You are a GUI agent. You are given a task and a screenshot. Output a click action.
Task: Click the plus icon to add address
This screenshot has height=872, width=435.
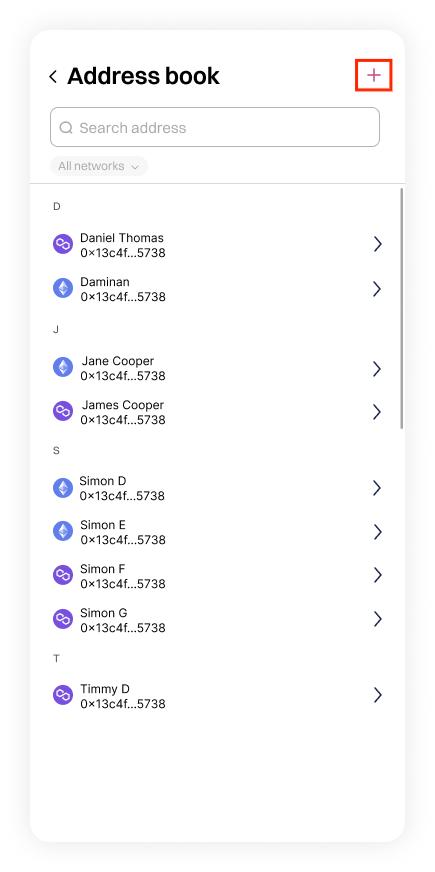click(x=374, y=75)
